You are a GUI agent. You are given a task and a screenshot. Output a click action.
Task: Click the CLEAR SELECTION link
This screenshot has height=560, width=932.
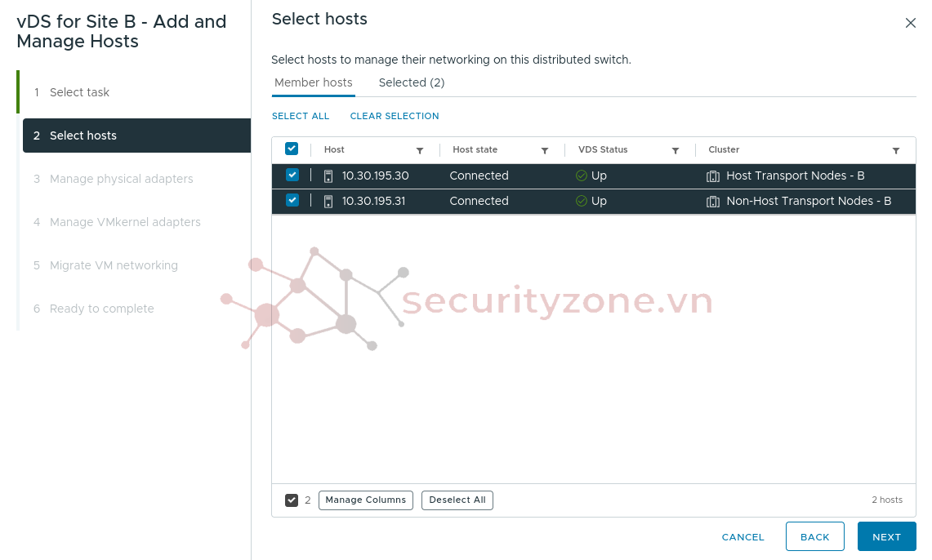coord(395,116)
